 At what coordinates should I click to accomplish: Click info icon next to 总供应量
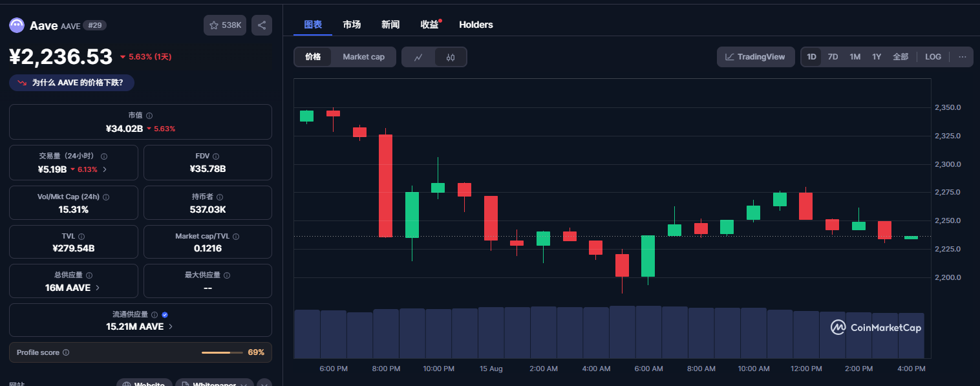(89, 275)
